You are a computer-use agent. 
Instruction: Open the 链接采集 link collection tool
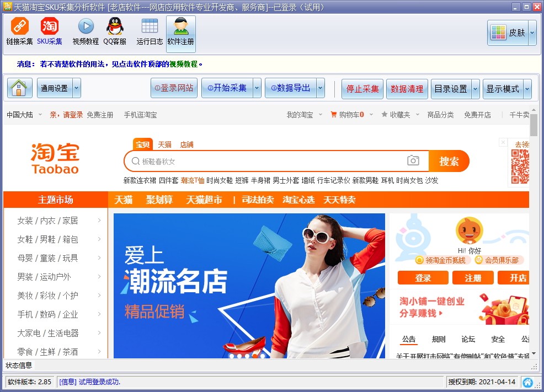[19, 32]
